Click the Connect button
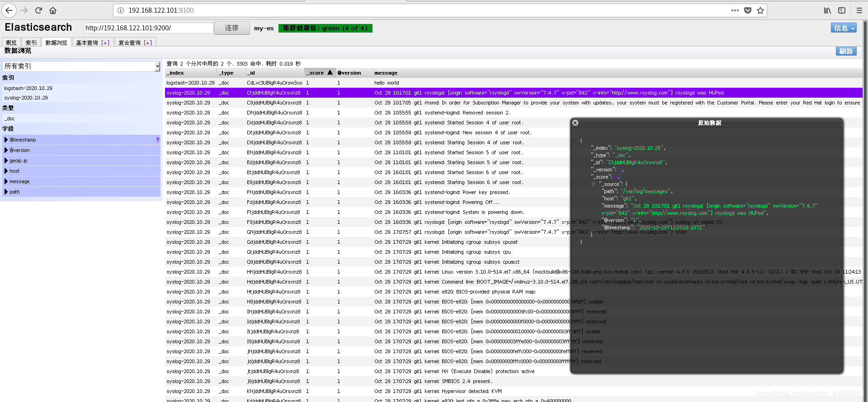The height and width of the screenshot is (402, 868). (232, 28)
